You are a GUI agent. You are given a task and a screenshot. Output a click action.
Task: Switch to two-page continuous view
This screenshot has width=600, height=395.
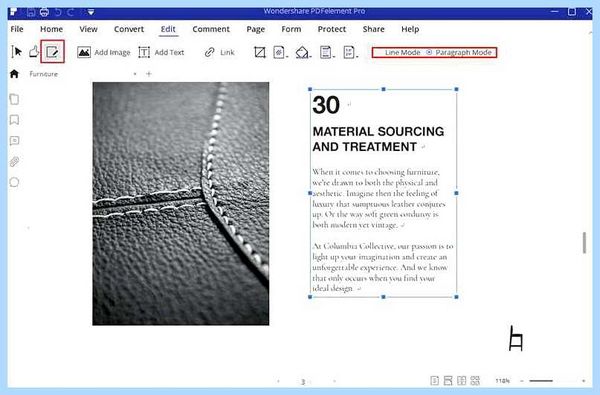[475, 380]
